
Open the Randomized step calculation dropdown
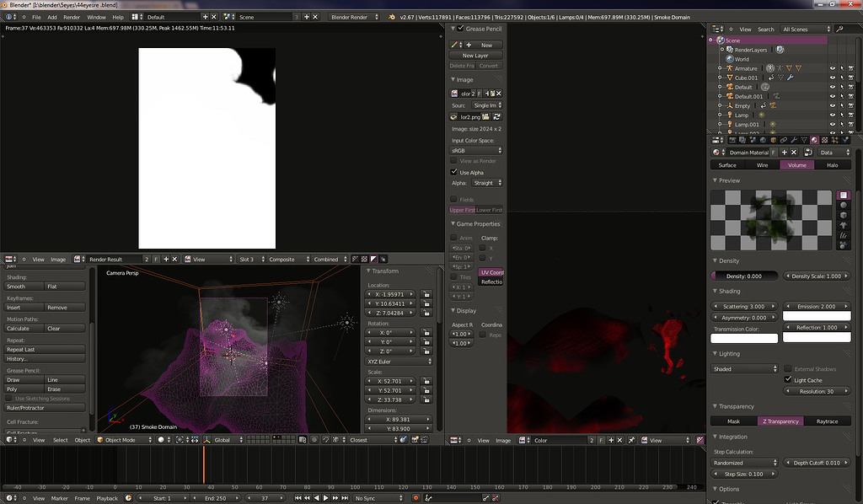[x=744, y=463]
